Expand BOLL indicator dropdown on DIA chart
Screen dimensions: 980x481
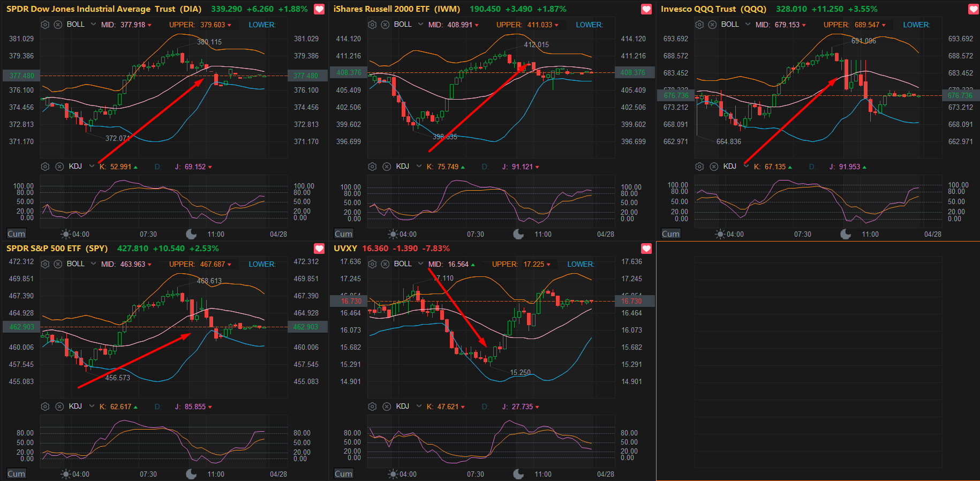pos(93,25)
